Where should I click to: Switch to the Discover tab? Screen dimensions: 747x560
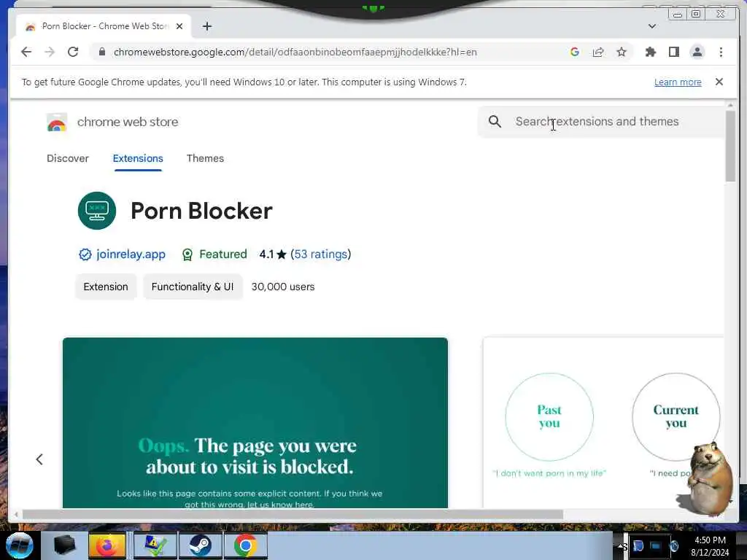pyautogui.click(x=68, y=158)
